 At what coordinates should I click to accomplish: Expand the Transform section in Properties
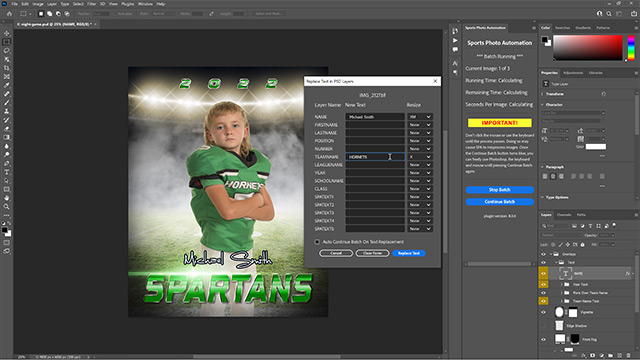pyautogui.click(x=543, y=94)
